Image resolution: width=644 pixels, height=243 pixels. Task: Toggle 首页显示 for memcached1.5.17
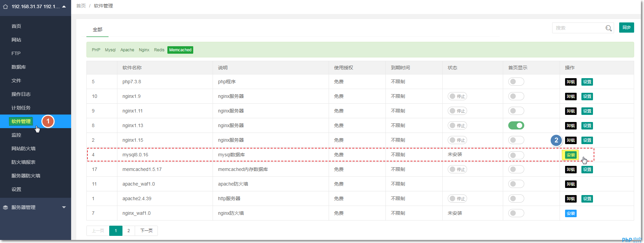516,169
